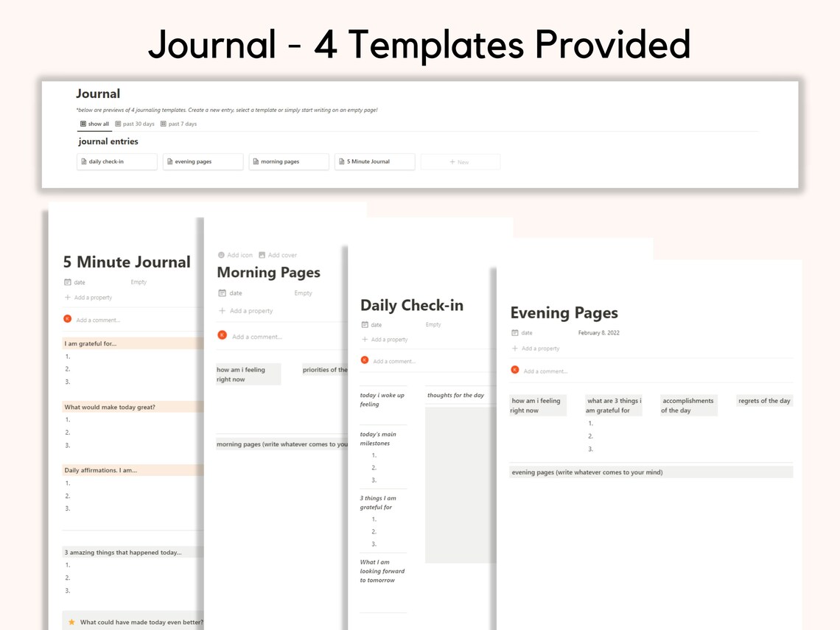Switch to the 'past 30 days' view

(135, 124)
